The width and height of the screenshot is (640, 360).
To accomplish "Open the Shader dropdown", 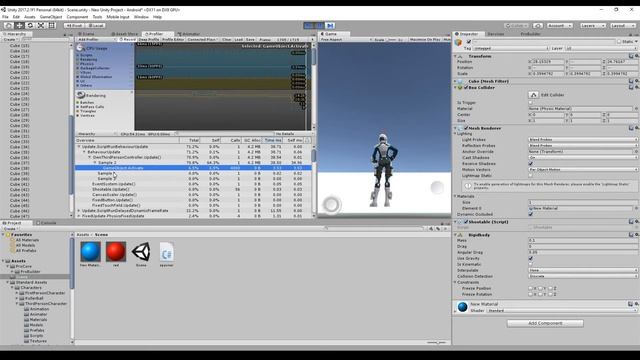I will click(562, 311).
